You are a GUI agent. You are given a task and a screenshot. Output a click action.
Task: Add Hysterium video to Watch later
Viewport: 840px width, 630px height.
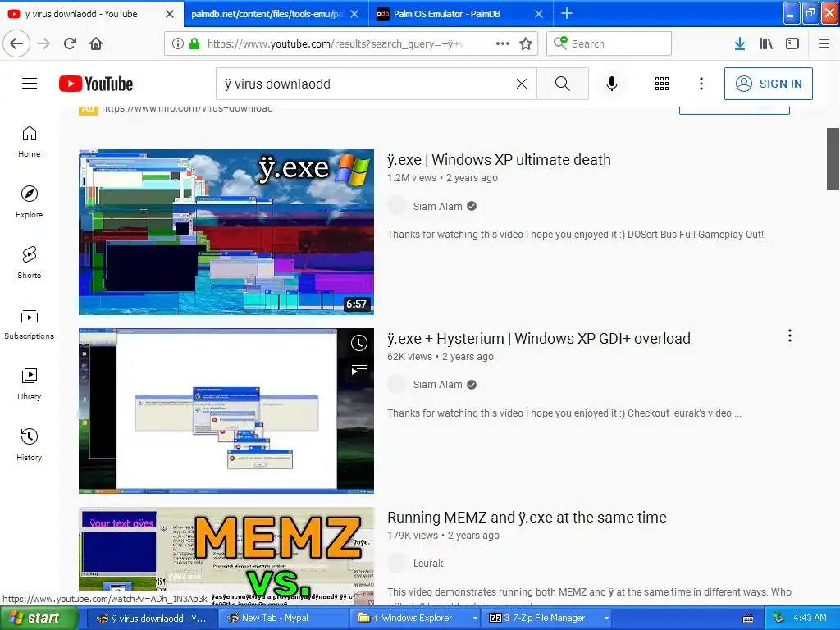[x=359, y=343]
